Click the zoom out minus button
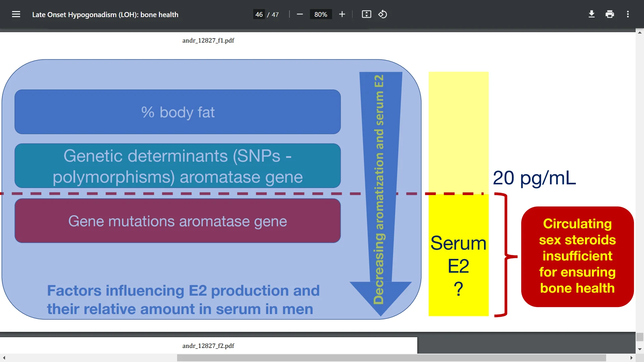644x362 pixels. point(300,14)
